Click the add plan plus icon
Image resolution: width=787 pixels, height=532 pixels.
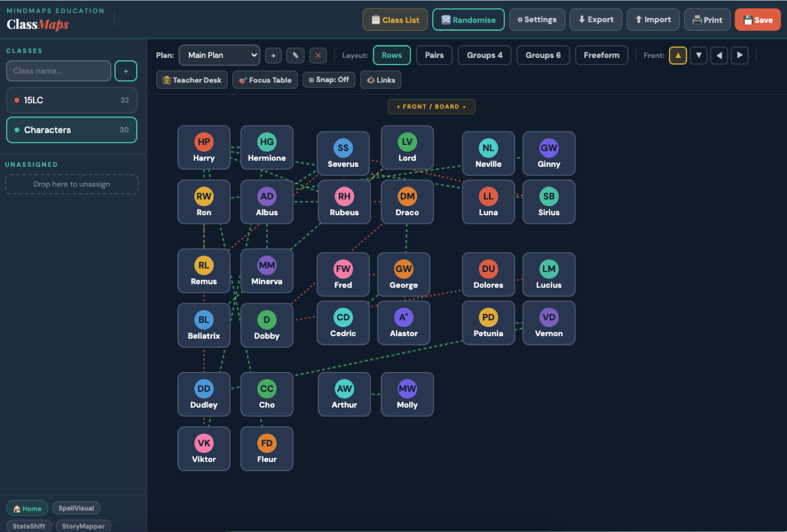pyautogui.click(x=273, y=55)
